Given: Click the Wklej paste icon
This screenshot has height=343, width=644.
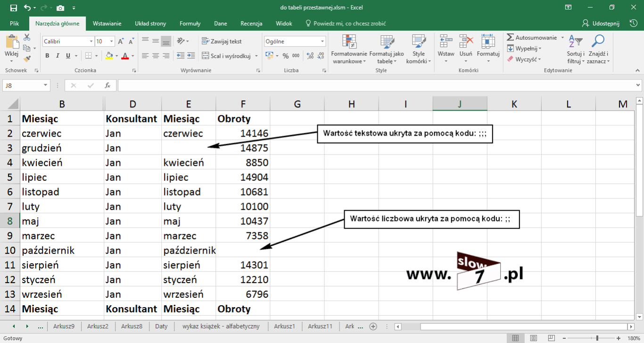Looking at the screenshot, I should pyautogui.click(x=11, y=42).
